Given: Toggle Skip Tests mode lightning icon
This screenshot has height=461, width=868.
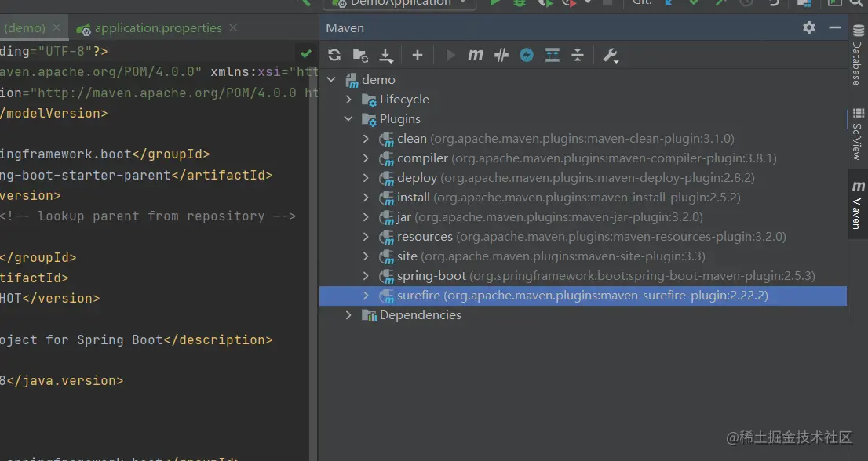Looking at the screenshot, I should coord(527,55).
